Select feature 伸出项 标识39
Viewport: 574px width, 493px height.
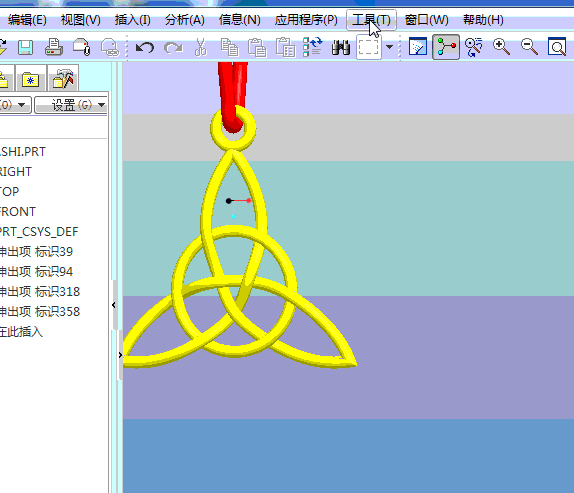36,252
